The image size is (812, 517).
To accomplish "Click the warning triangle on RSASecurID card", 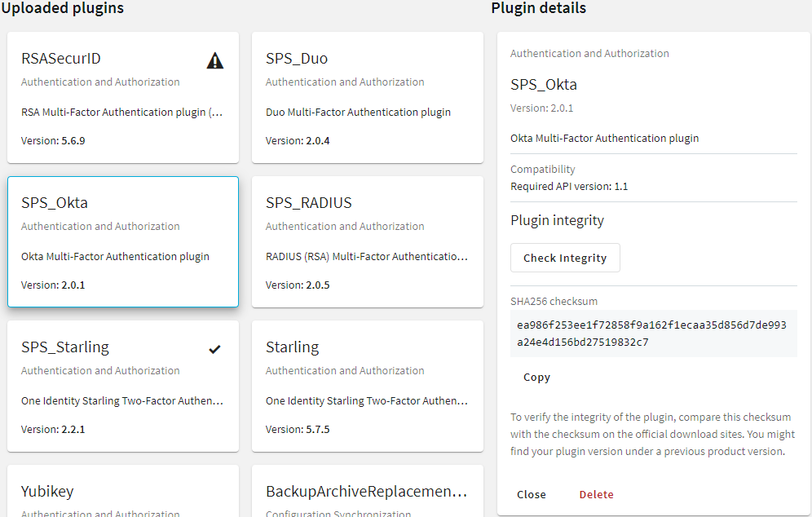I will pos(215,60).
